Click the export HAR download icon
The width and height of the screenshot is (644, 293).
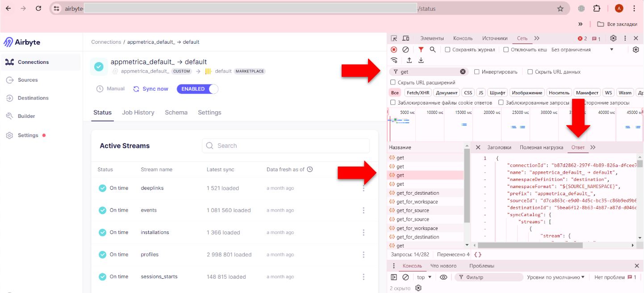click(421, 60)
